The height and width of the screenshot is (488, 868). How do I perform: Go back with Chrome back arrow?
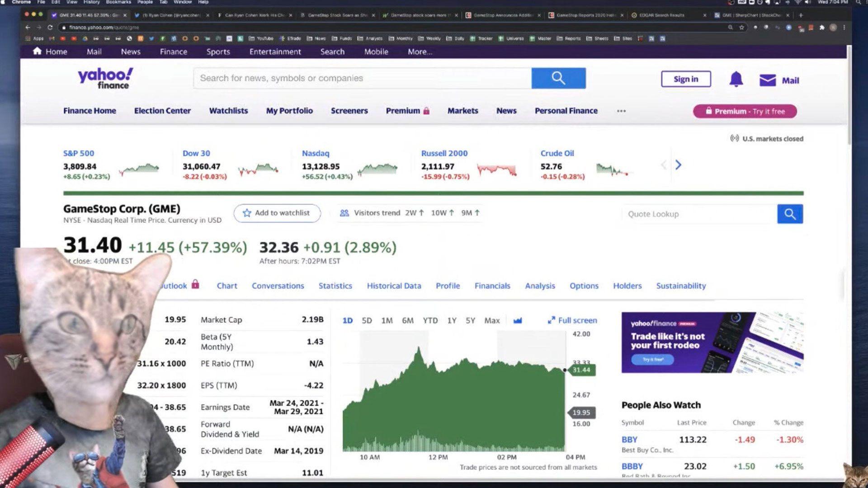pyautogui.click(x=28, y=27)
